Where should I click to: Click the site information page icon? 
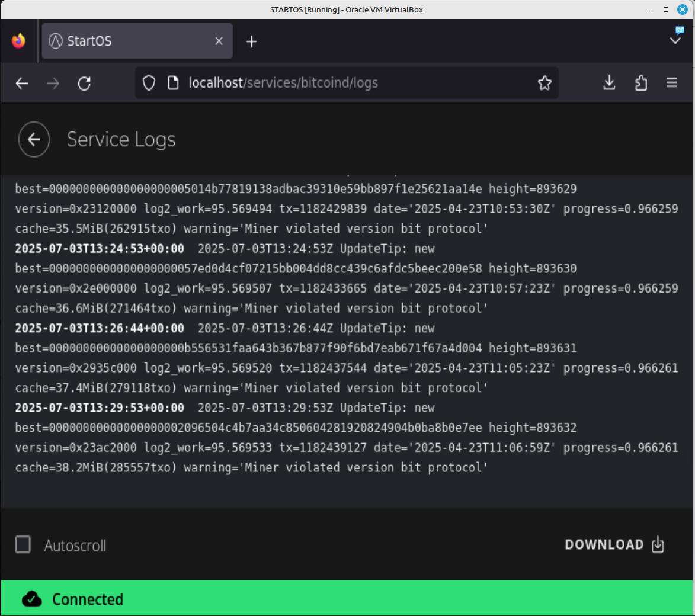(173, 83)
